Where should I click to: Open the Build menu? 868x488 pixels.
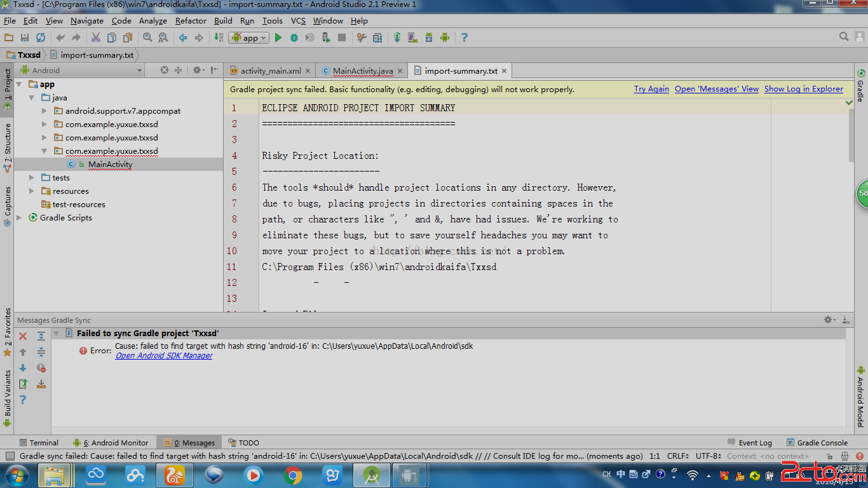223,21
